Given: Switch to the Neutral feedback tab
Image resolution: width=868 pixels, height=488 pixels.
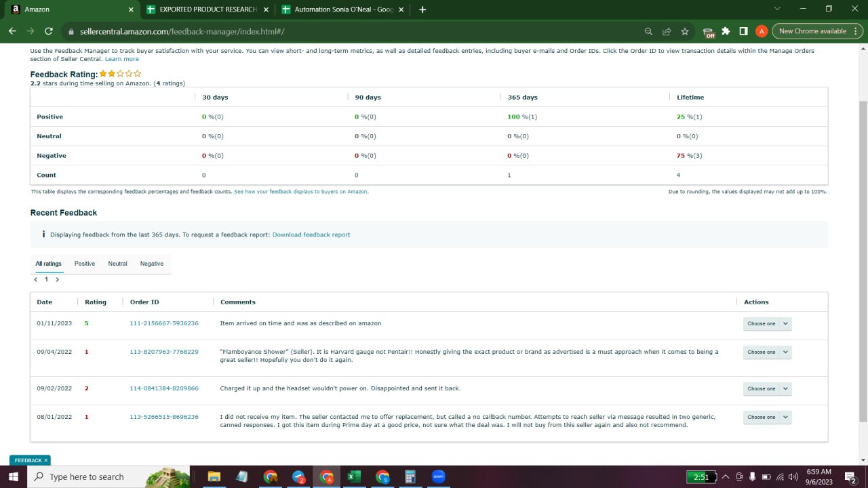Looking at the screenshot, I should (117, 264).
